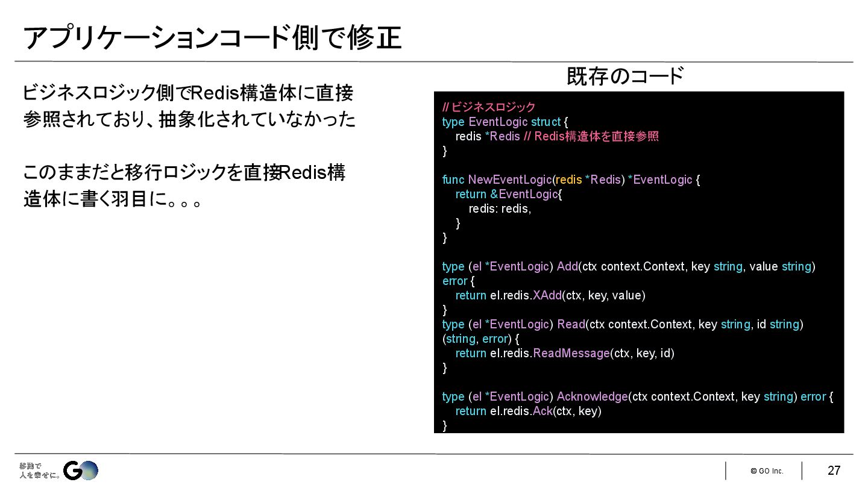
Task: Click the tagline 移動で人を幸せに。
Action: tap(40, 471)
